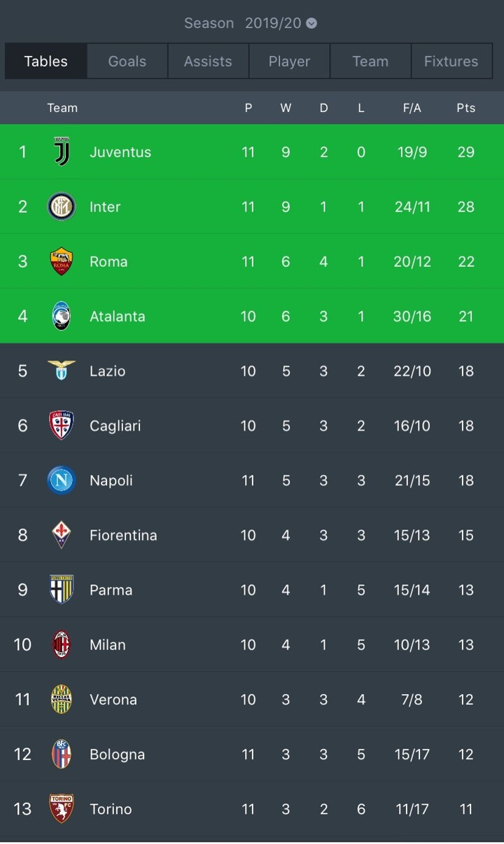Open the Cagliari team name link

115,426
